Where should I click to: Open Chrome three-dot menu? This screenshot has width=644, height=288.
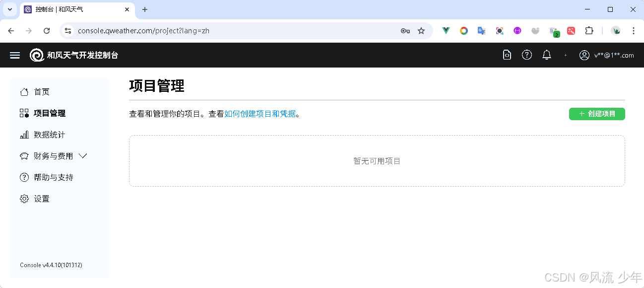coord(634,31)
